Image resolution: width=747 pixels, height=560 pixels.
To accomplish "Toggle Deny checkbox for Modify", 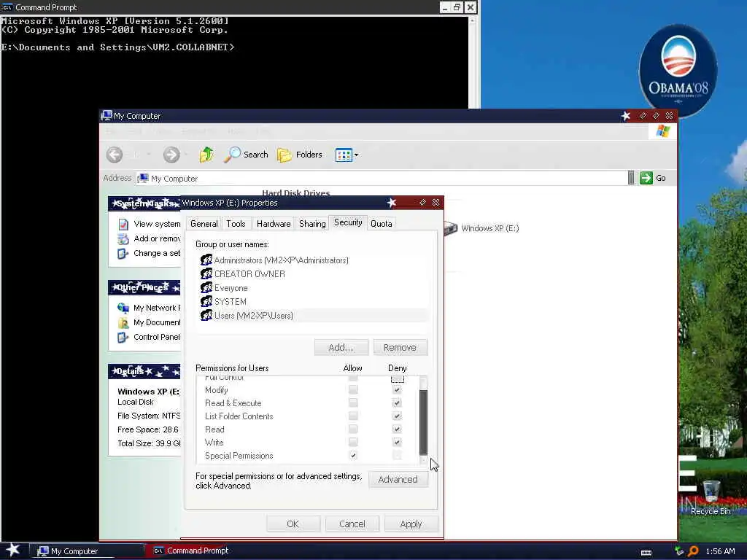I will pos(397,389).
